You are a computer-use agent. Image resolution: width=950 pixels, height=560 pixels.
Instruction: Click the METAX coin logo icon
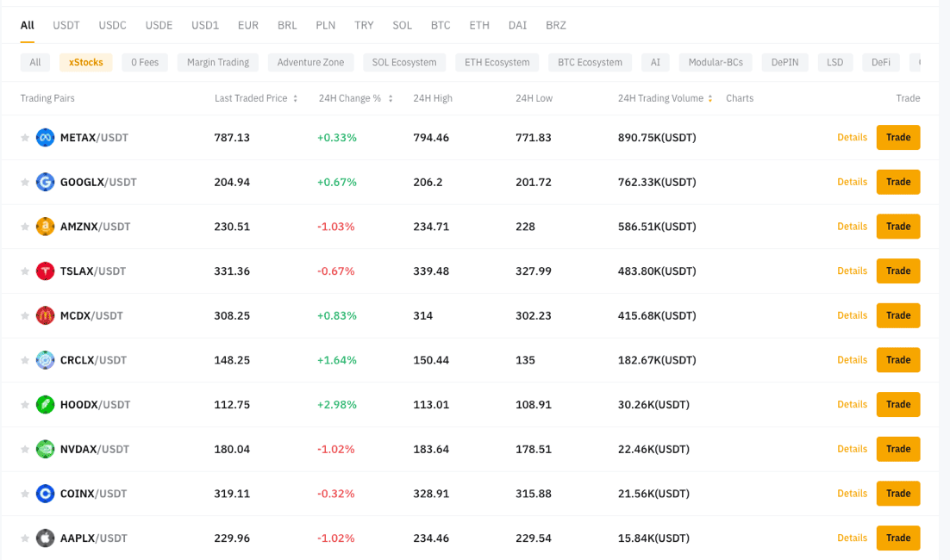pyautogui.click(x=45, y=138)
